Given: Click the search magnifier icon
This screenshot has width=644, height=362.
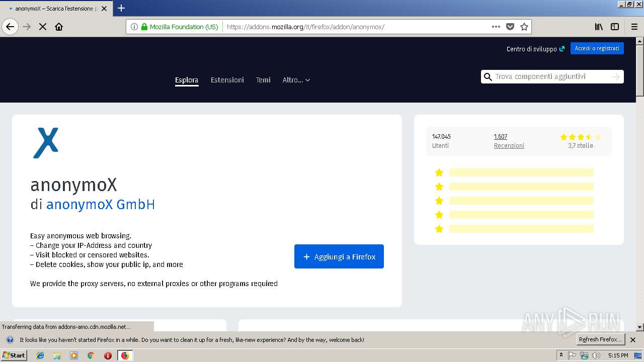Looking at the screenshot, I should click(x=488, y=76).
